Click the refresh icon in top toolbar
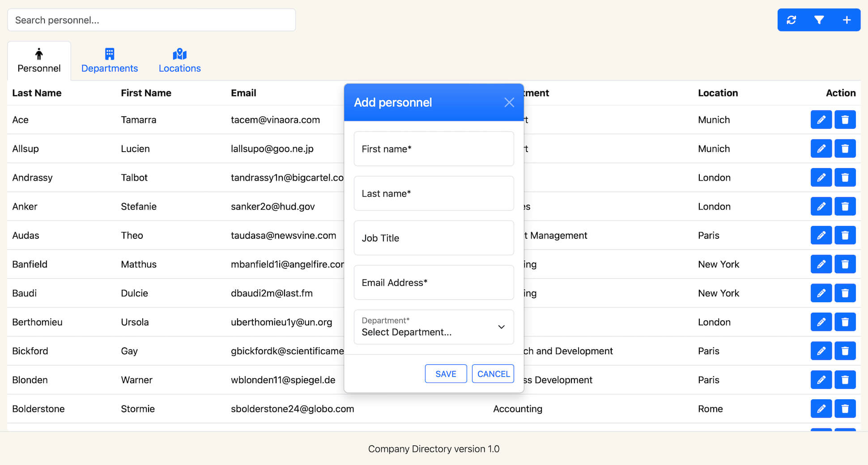868x465 pixels. (791, 20)
